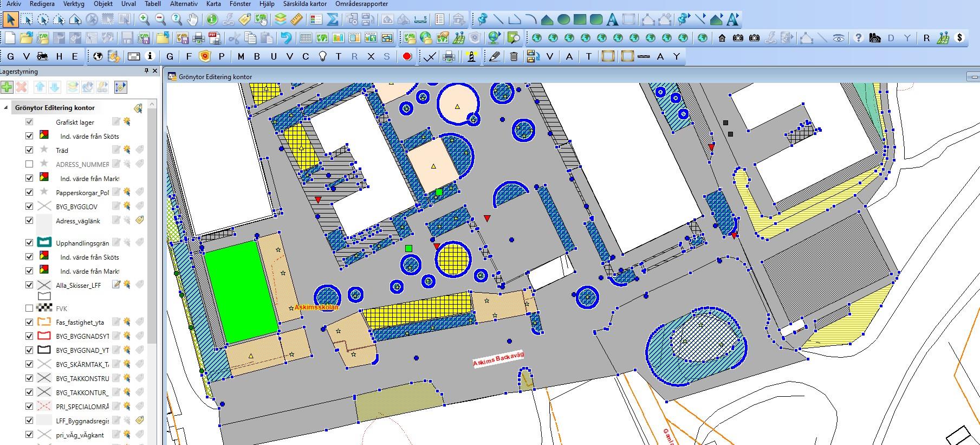Select the BYG_BYGGNAD_YT layer name
This screenshot has height=445, width=980.
[x=82, y=350]
